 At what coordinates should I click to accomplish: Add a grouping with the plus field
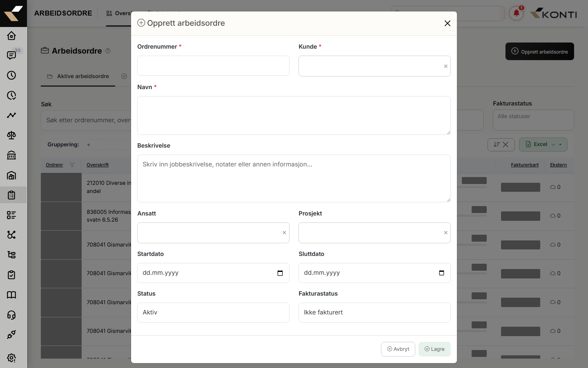[107, 144]
